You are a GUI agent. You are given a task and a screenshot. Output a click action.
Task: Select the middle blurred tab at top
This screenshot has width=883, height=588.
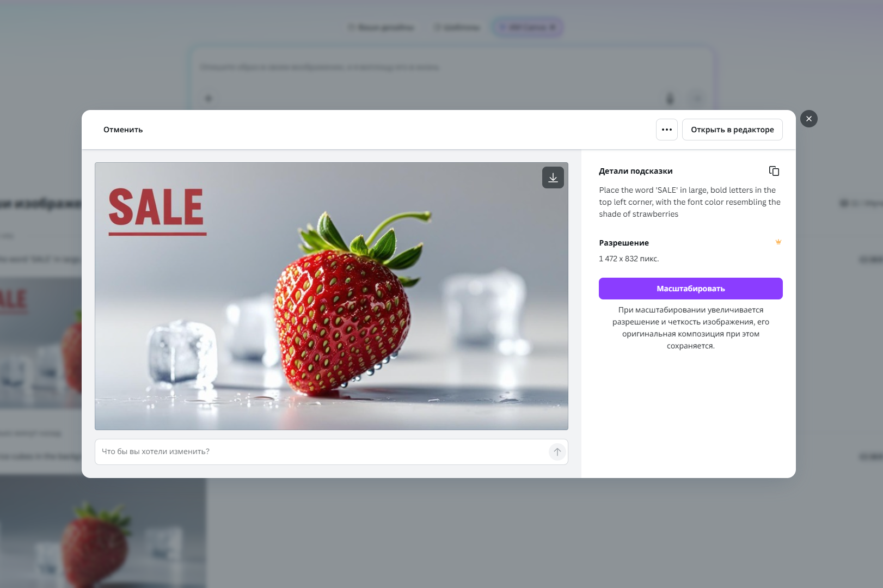point(457,27)
